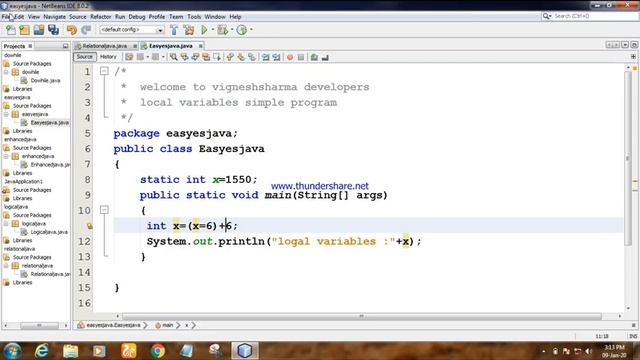The image size is (640, 360).
Task: Click the lightbulb hint on line 11
Action: point(89,226)
